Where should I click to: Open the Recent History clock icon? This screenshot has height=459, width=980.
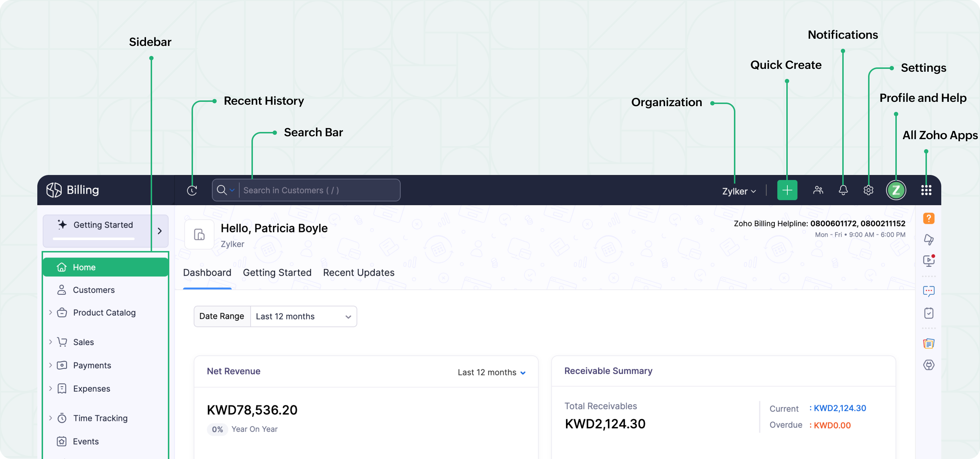[x=192, y=190]
